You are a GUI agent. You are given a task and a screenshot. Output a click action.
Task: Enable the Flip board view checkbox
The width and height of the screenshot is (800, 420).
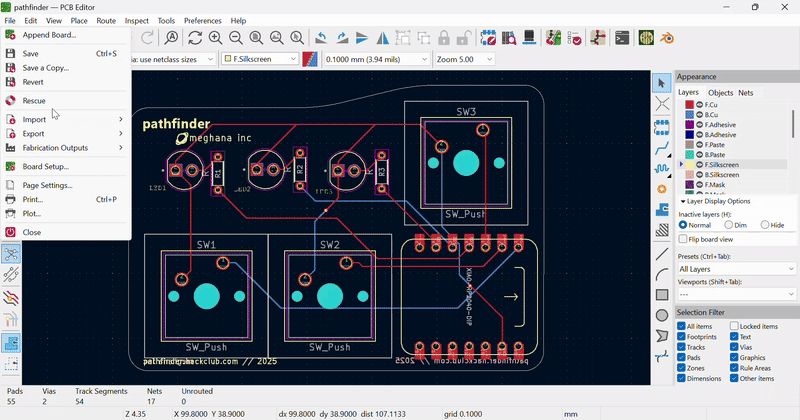click(683, 239)
